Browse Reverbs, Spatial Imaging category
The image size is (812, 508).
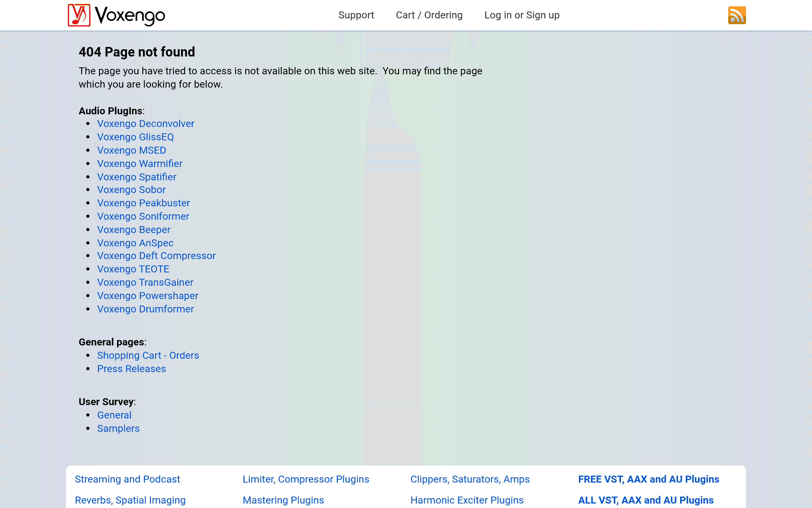[130, 500]
